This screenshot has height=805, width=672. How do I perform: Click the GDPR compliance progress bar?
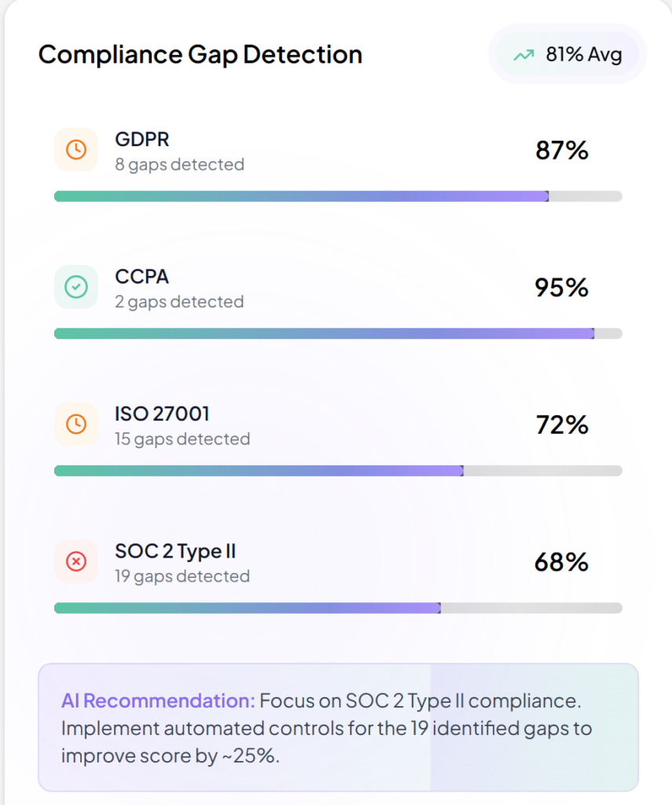pyautogui.click(x=338, y=196)
